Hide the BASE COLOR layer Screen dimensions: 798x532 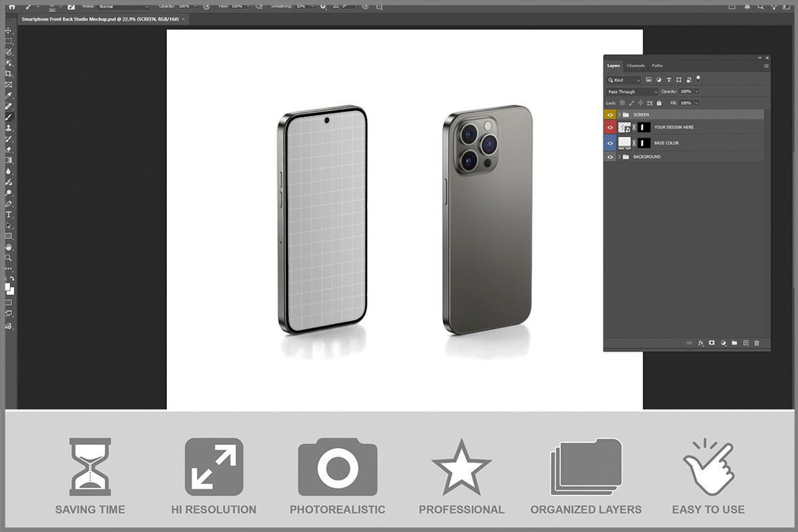tap(610, 143)
